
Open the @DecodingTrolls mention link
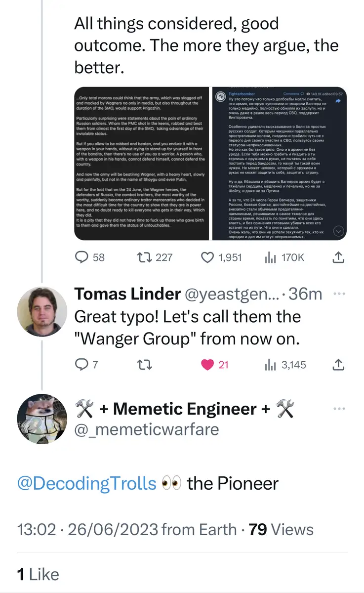(x=87, y=483)
